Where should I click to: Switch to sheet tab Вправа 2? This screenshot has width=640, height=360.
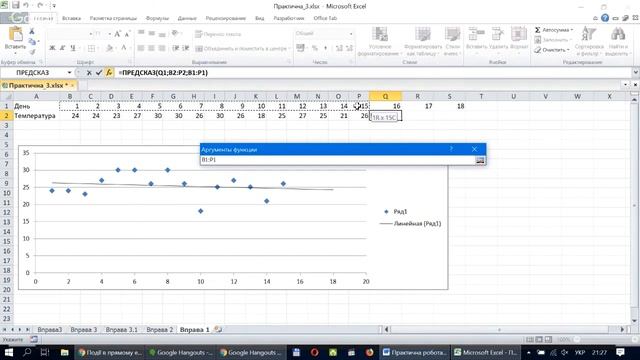click(160, 329)
